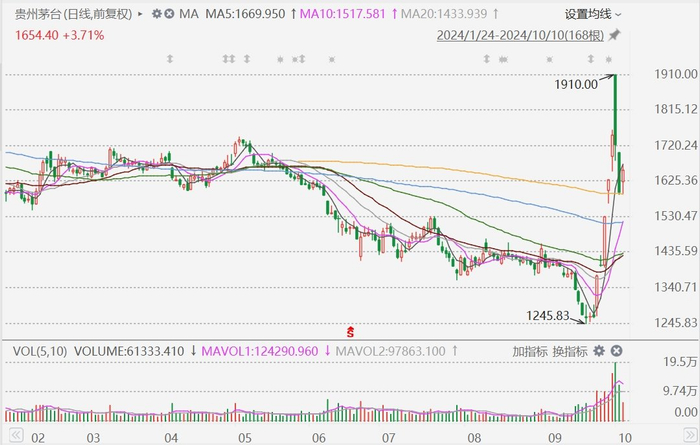
Task: Click the MA indicator label
Action: pyautogui.click(x=189, y=14)
